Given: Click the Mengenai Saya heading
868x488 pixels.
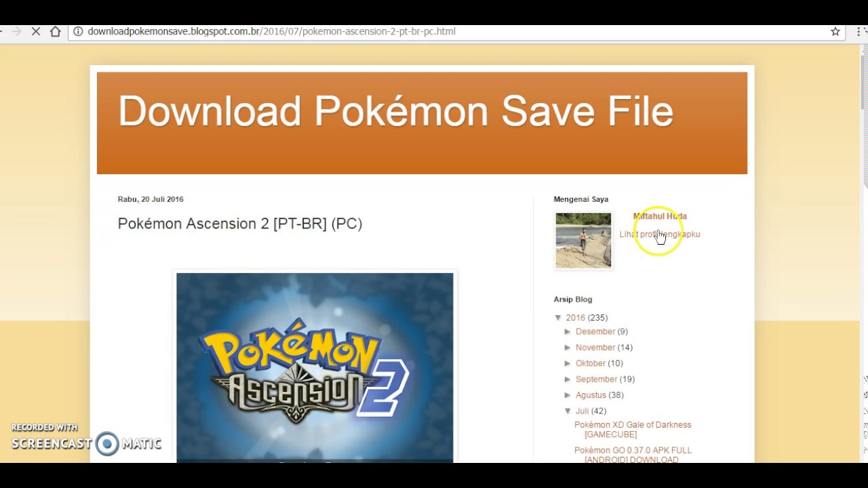Looking at the screenshot, I should [581, 199].
